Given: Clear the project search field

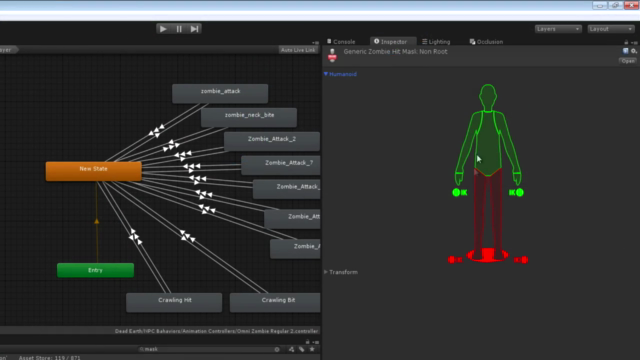Looking at the screenshot, I should coord(277,349).
